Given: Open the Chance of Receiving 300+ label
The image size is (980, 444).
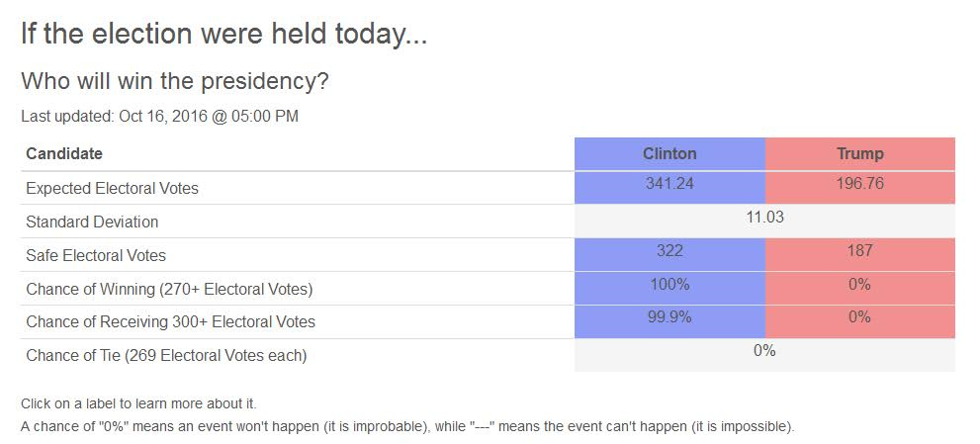Looking at the screenshot, I should coord(171,321).
